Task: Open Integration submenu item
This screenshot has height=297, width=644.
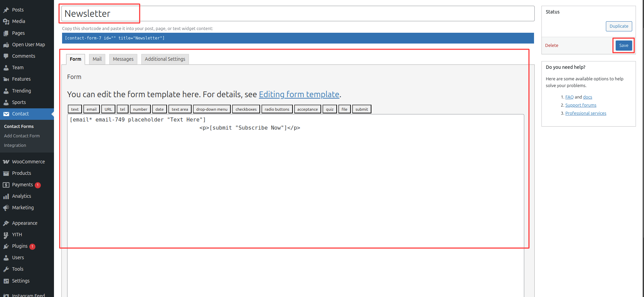Action: pos(15,145)
